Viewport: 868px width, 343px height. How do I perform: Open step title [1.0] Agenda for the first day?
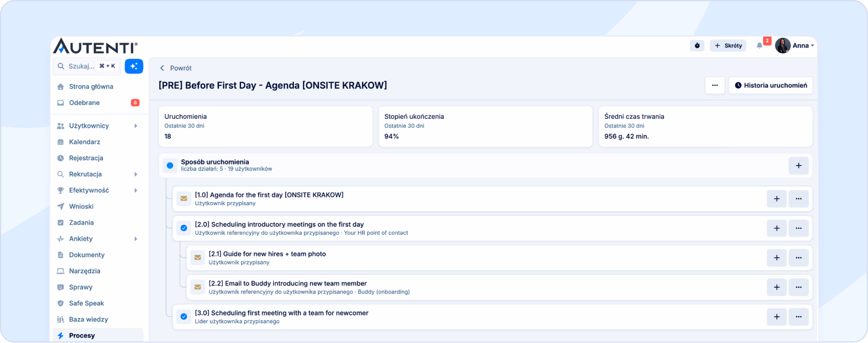269,195
